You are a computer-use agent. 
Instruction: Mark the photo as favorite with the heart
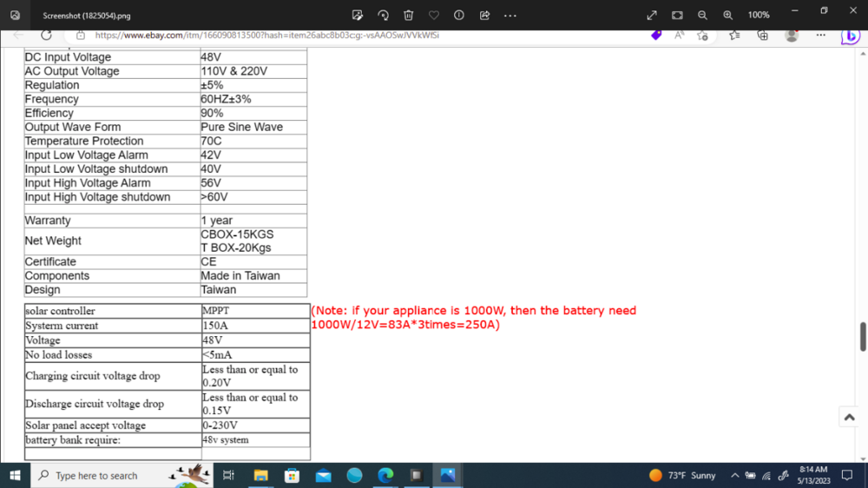tap(434, 16)
